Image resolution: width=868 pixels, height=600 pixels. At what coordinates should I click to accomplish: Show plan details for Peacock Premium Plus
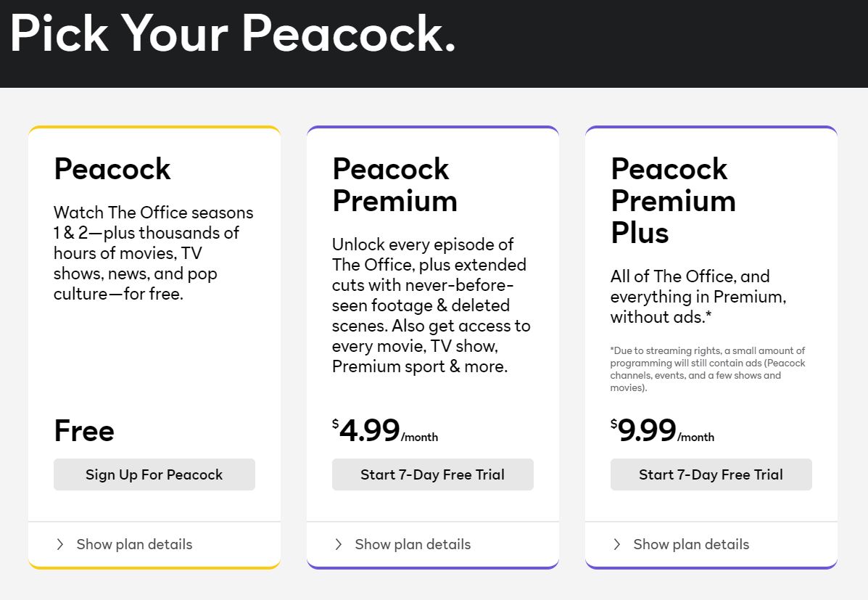[690, 544]
